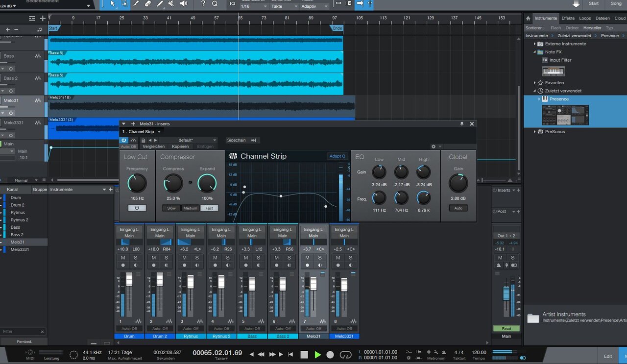The image size is (627, 364).
Task: Enable the Sidechain button
Action: click(241, 140)
